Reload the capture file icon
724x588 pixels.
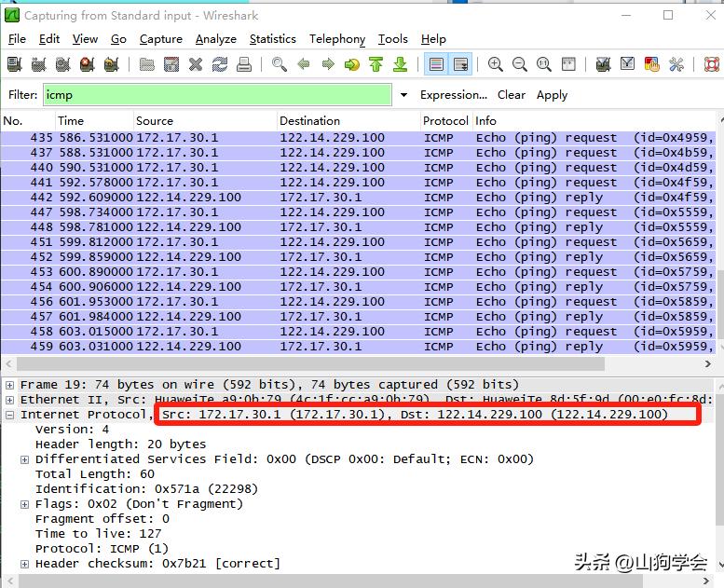click(x=220, y=64)
